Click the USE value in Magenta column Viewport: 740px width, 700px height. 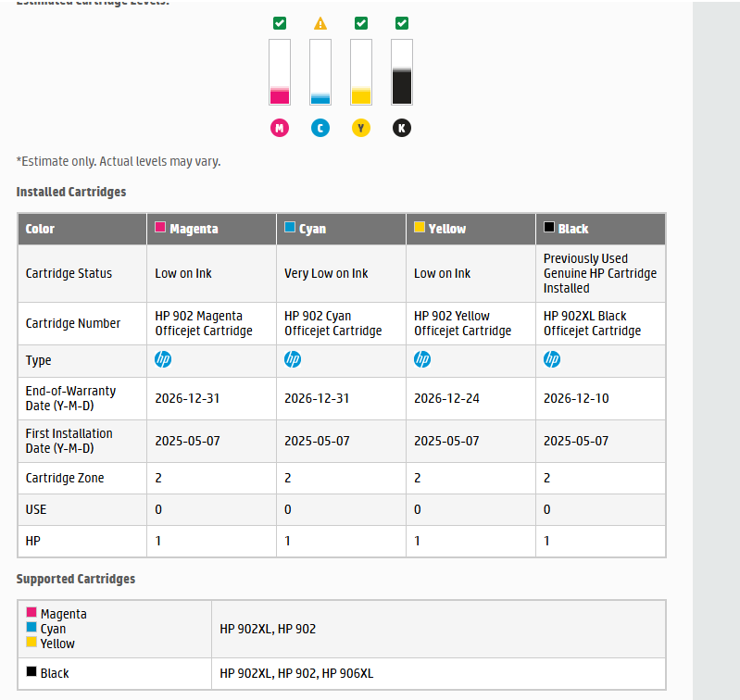(x=158, y=509)
